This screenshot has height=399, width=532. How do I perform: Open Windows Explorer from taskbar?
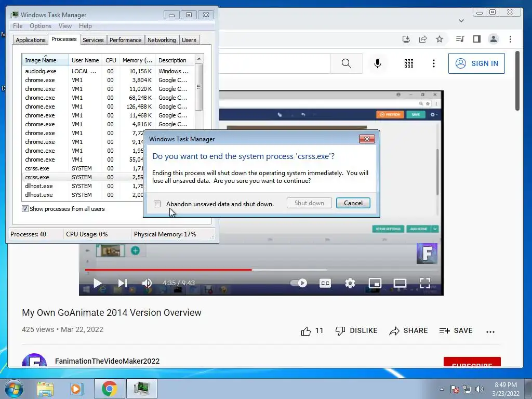point(45,389)
